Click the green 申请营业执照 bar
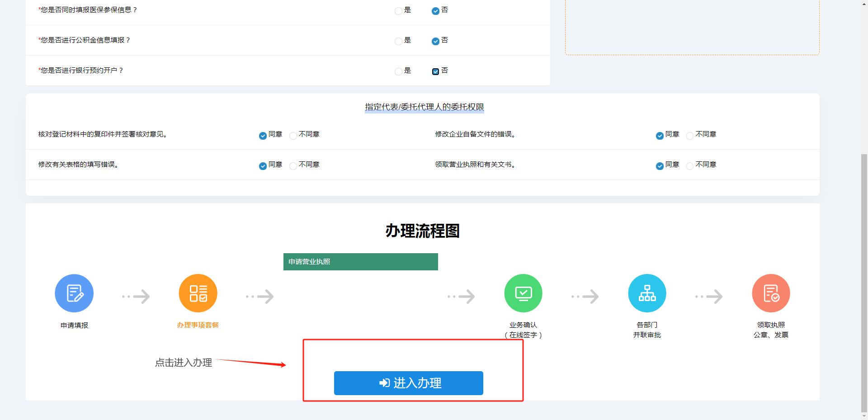868x420 pixels. coord(360,262)
